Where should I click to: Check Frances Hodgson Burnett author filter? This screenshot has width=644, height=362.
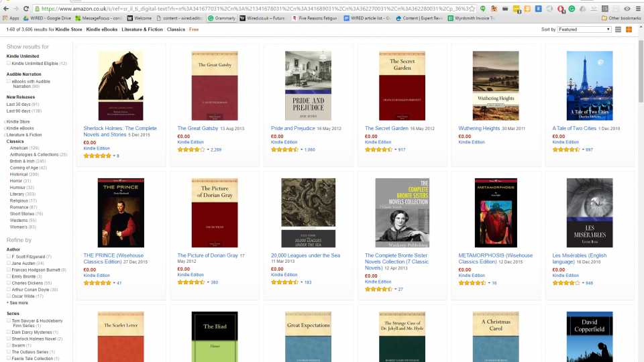9,269
